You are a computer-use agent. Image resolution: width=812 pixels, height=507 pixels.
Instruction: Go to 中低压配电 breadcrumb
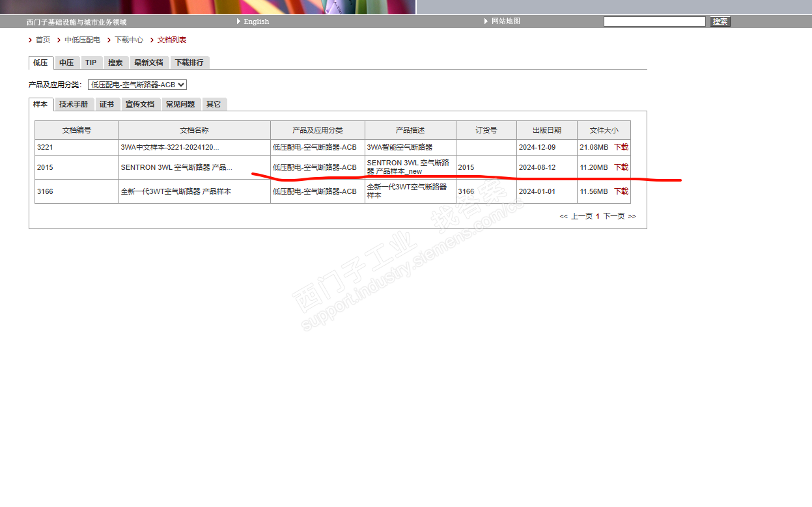tap(82, 40)
